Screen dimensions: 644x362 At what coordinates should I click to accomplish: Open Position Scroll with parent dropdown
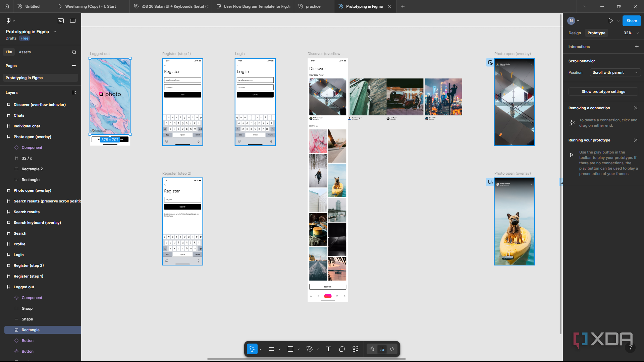[615, 72]
